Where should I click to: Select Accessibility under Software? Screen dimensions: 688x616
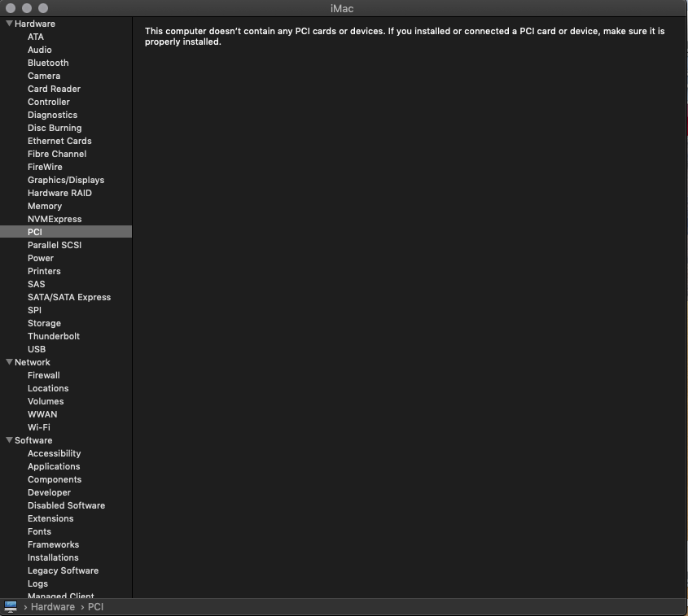(54, 453)
